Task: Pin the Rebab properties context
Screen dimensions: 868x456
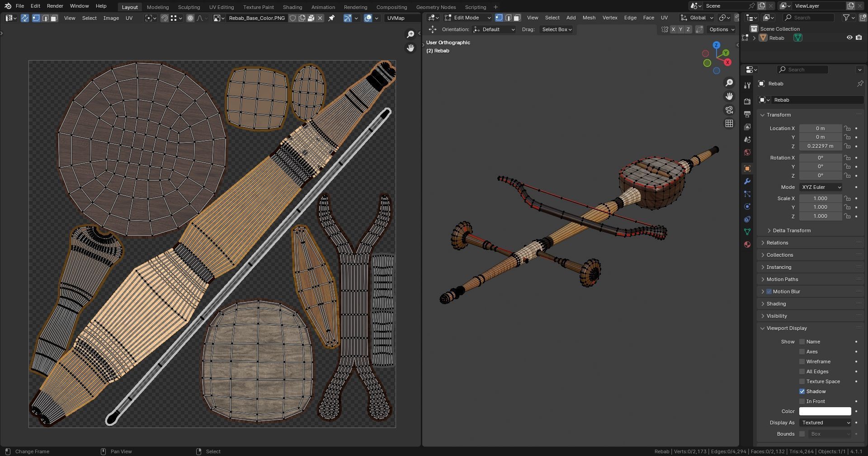Action: coord(860,84)
